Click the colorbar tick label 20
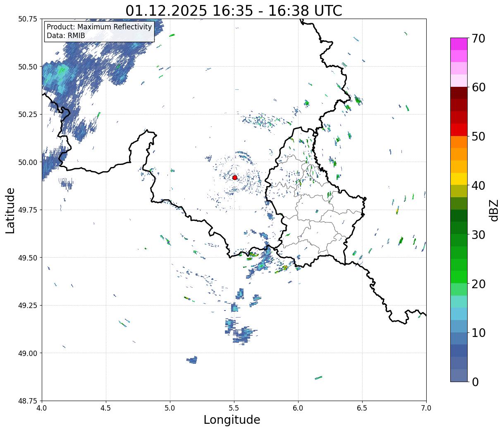Viewport: 504px width, 430px height. click(x=478, y=284)
